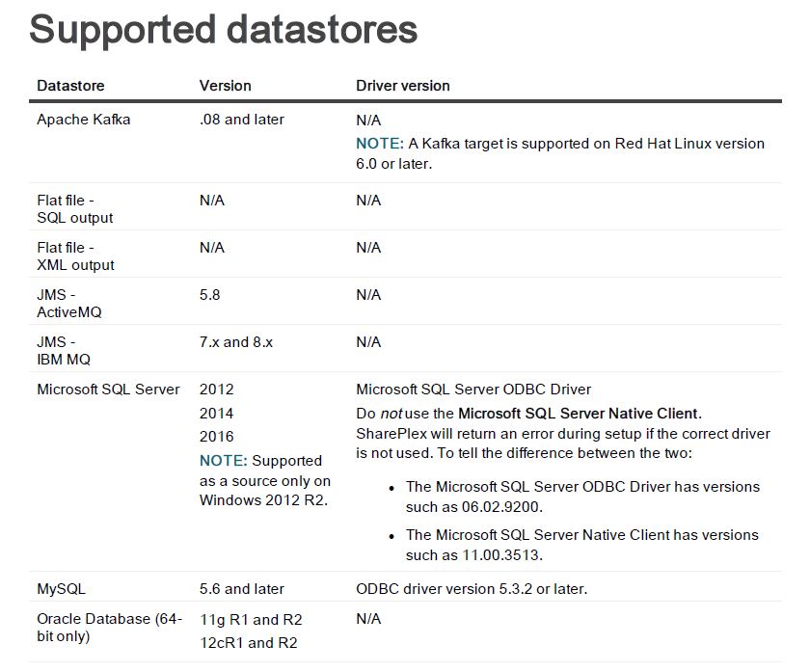The width and height of the screenshot is (810, 672).
Task: Select the Driver version column header
Action: [403, 86]
